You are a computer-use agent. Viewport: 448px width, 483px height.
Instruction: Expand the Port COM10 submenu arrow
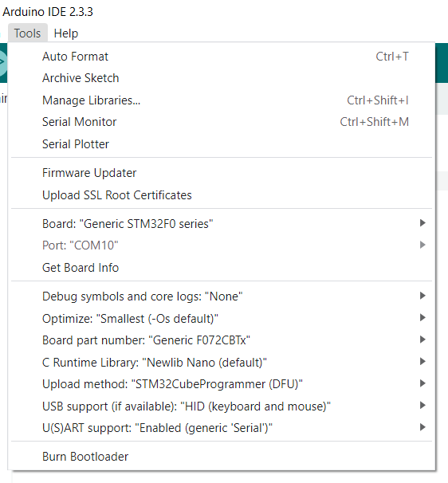[x=422, y=245]
